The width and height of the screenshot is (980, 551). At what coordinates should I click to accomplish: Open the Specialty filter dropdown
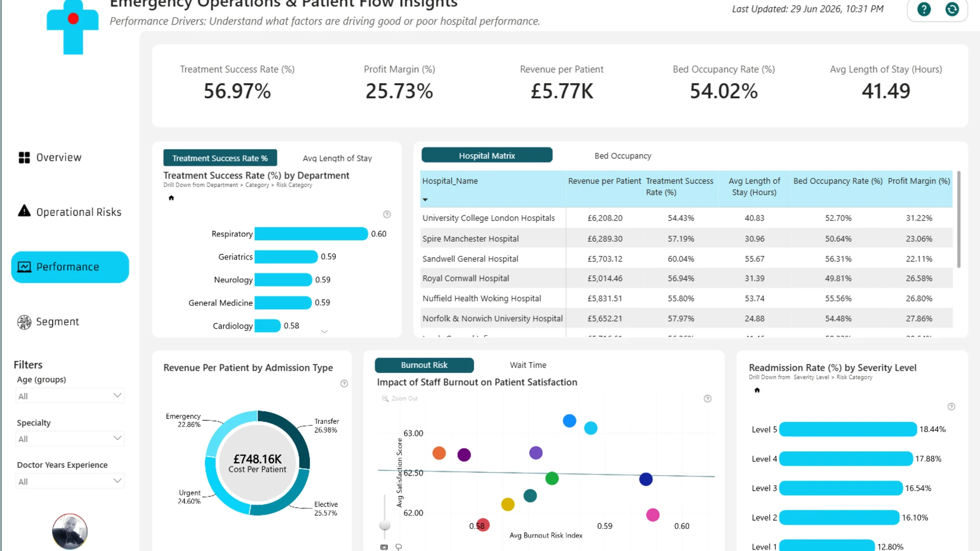(70, 439)
